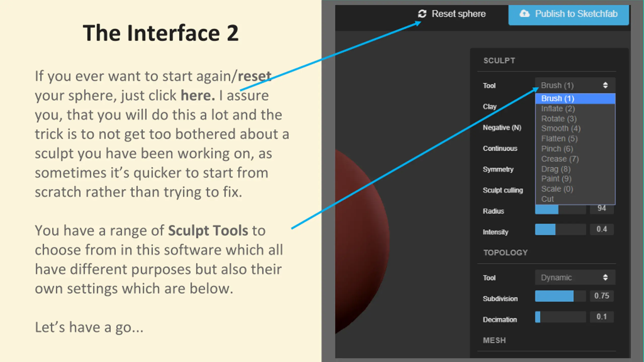Screen dimensions: 644x362
Task: Click the Topology Tool dropdown arrows
Action: coord(605,277)
